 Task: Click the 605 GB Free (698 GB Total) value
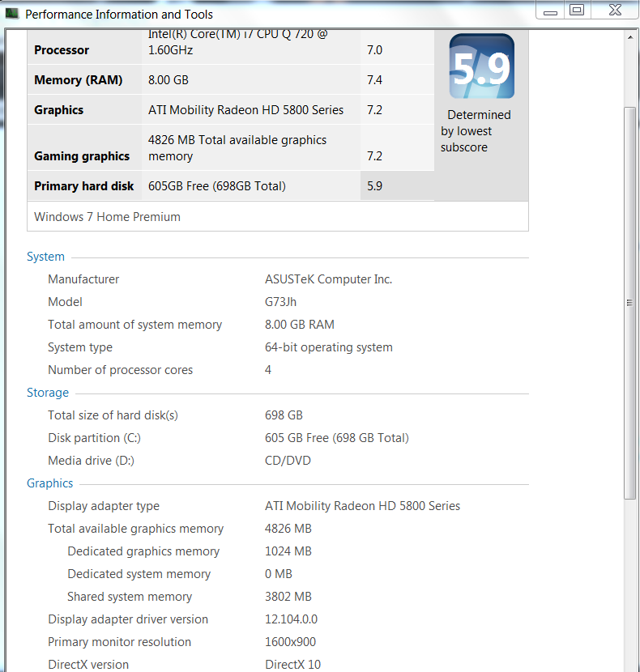(337, 438)
